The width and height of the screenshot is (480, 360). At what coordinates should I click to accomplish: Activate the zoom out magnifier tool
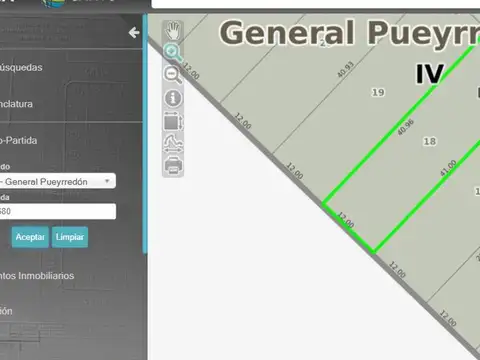click(x=173, y=74)
